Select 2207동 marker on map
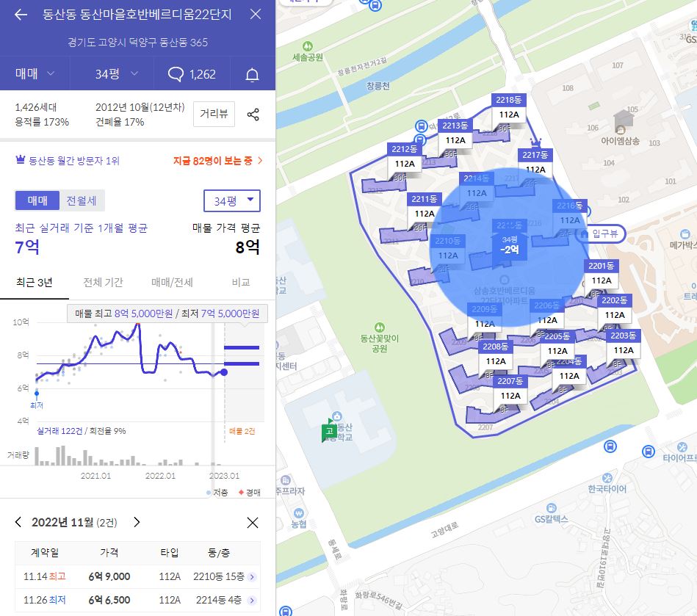Image resolution: width=697 pixels, height=616 pixels. point(510,388)
